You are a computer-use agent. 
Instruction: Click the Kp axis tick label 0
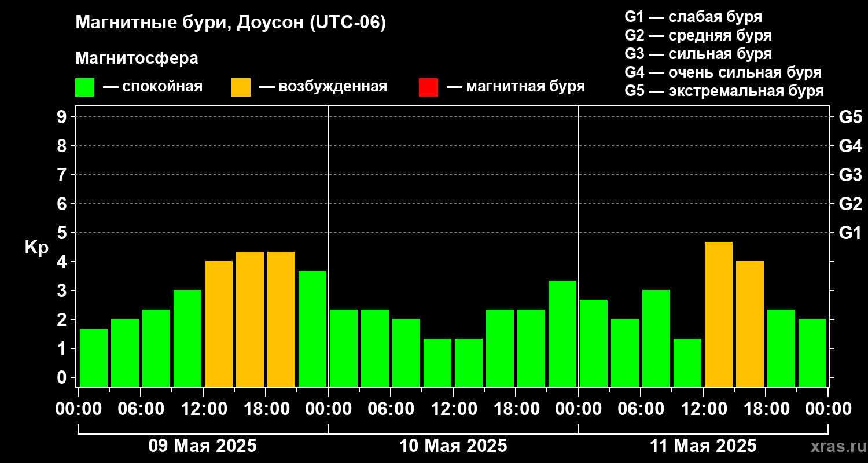click(63, 377)
